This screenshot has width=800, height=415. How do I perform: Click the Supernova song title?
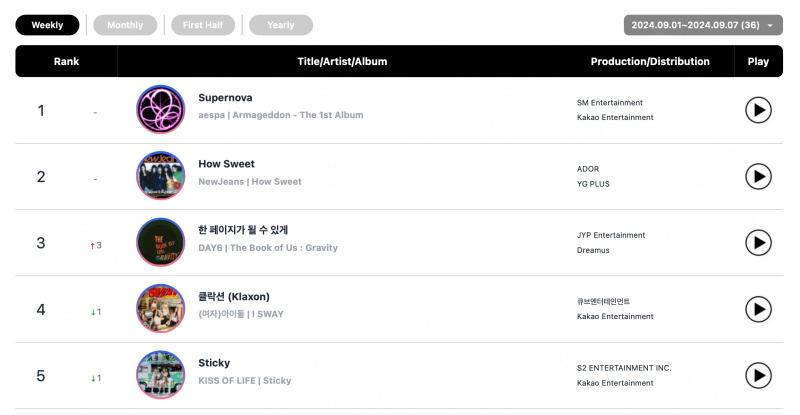[225, 97]
